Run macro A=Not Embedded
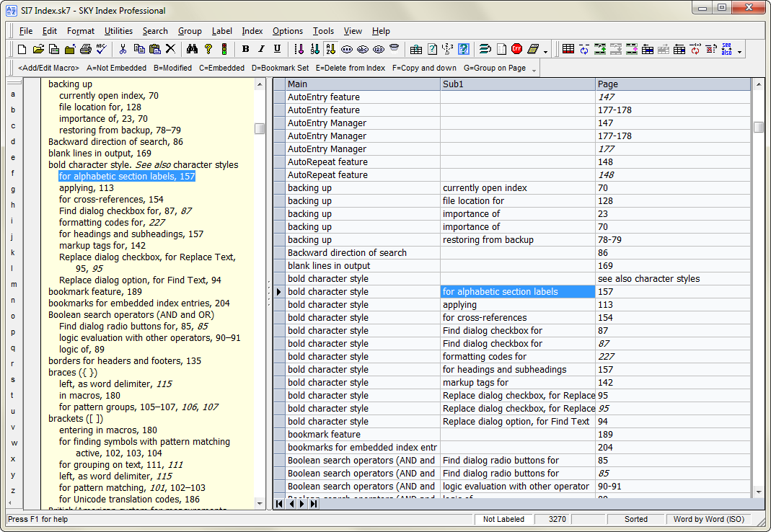Viewport: 771px width, 532px height. (117, 68)
